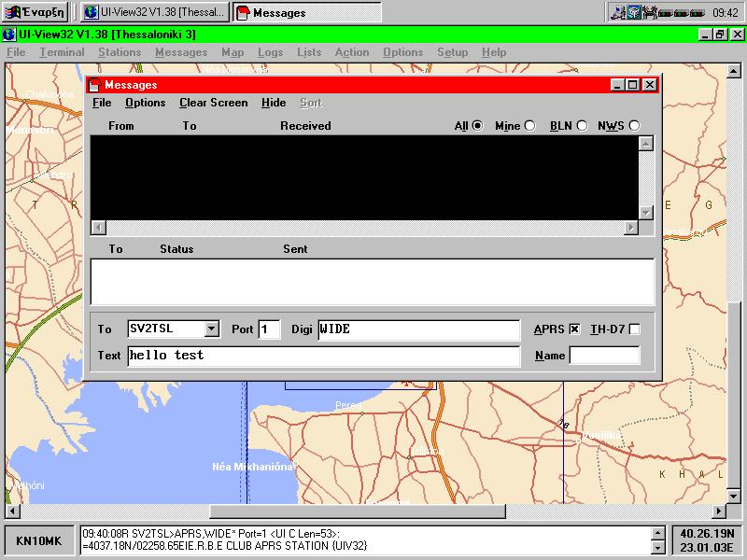Expand the To callsign dropdown arrow
This screenshot has height=560, width=747.
pyautogui.click(x=212, y=329)
